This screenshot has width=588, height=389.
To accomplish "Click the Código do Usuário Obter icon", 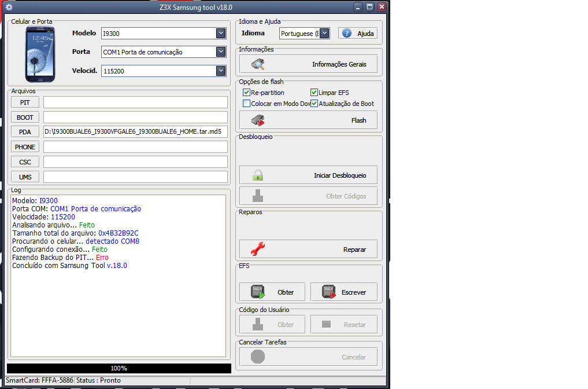I will [258, 324].
